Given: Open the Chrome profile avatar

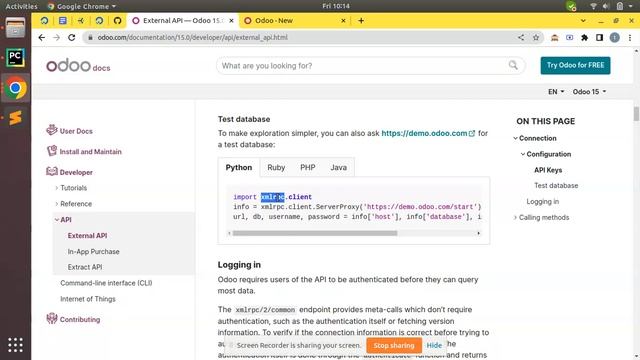Looking at the screenshot, I should [614, 38].
